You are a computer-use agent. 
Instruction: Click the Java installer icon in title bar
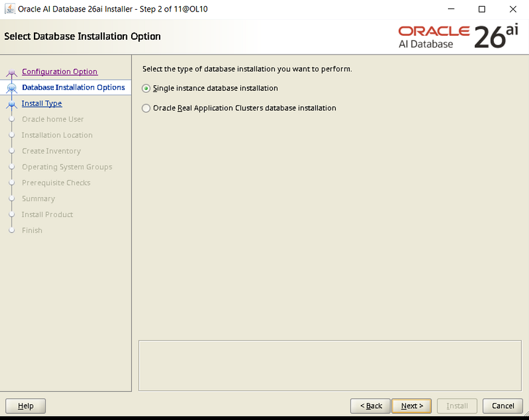point(10,9)
